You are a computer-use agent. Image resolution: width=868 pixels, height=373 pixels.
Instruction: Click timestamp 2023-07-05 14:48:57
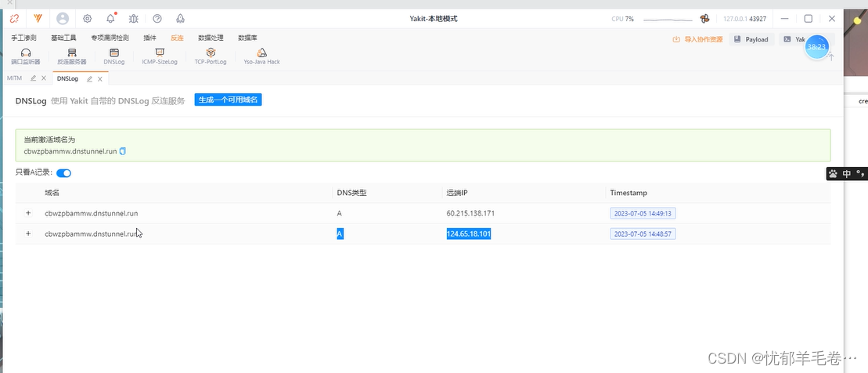643,234
